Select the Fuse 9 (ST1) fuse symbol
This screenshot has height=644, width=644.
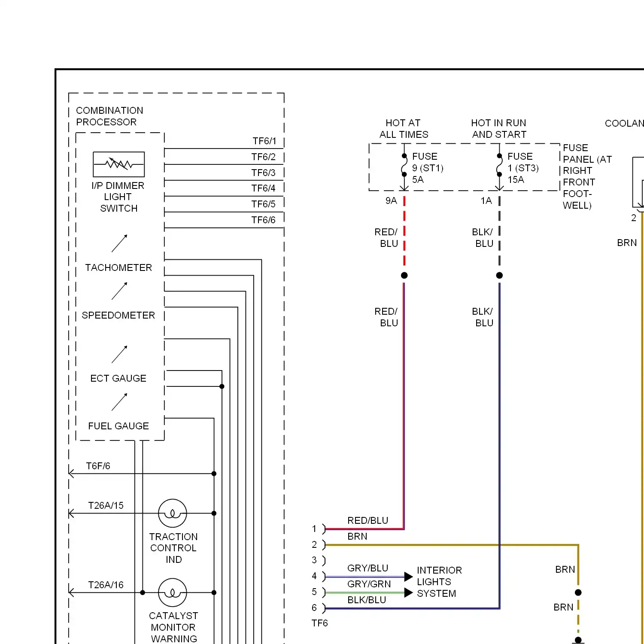(404, 165)
